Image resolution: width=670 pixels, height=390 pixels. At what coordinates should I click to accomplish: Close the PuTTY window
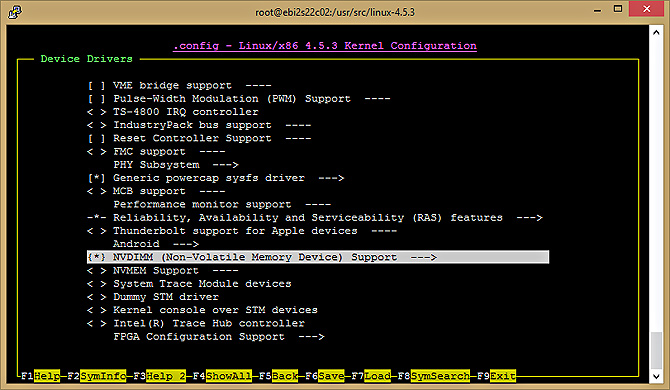(646, 9)
